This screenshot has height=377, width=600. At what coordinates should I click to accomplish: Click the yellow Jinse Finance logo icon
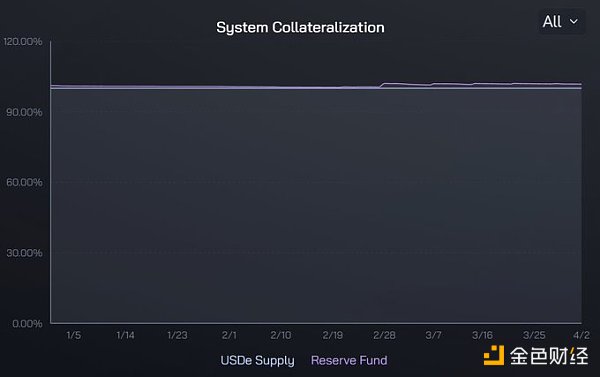(494, 355)
